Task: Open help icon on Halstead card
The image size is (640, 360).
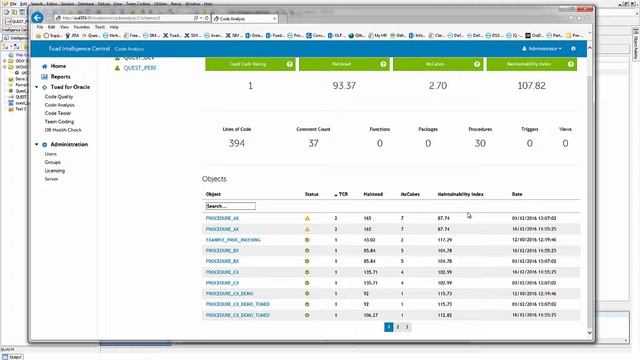Action: (x=383, y=64)
